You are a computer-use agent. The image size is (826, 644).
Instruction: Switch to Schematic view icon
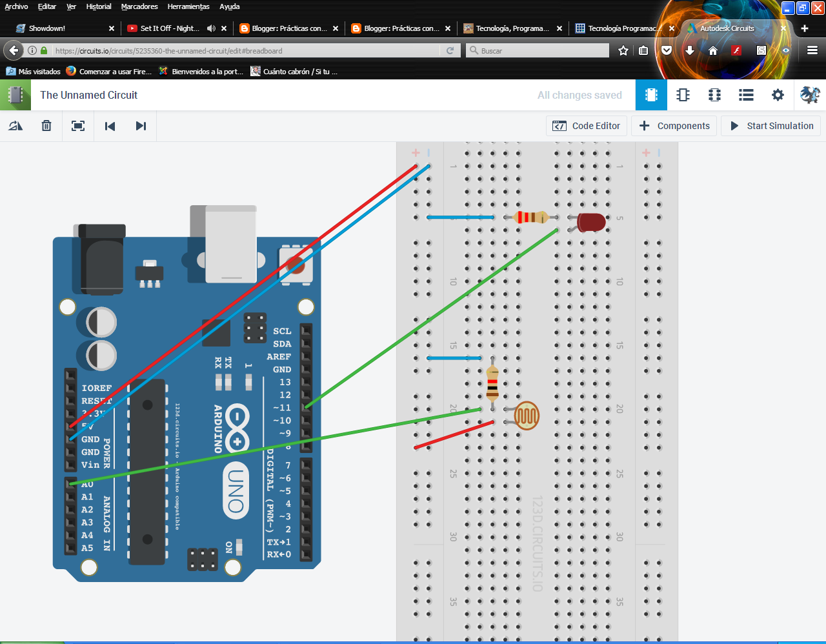(x=683, y=95)
